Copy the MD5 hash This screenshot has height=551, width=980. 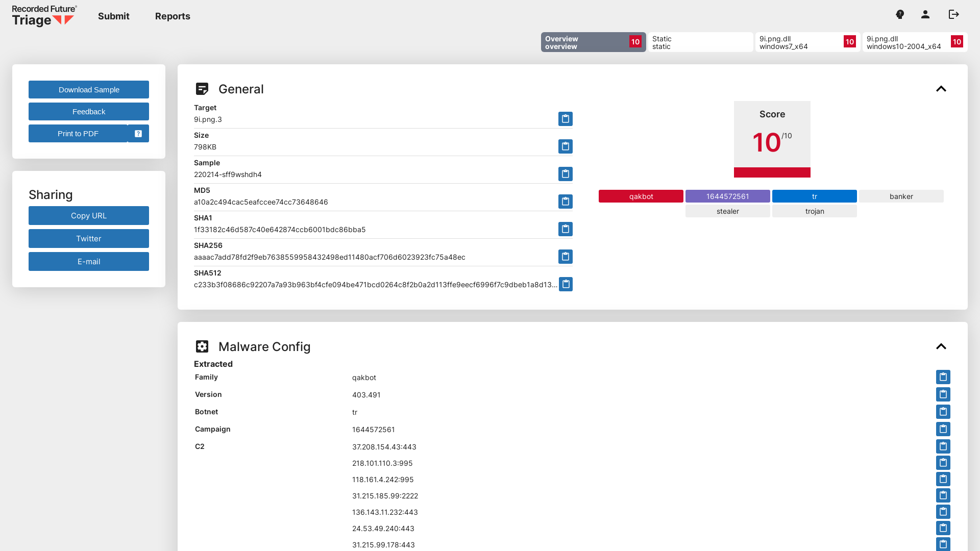(x=565, y=202)
